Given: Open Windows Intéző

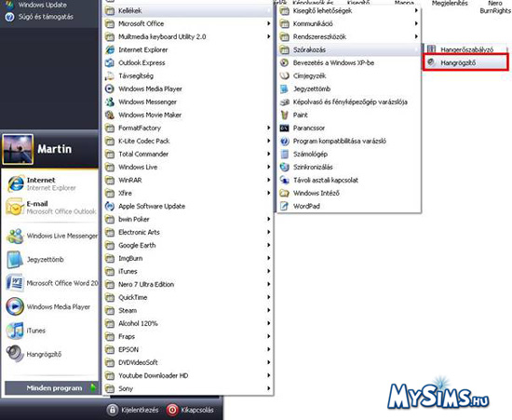Looking at the screenshot, I should pyautogui.click(x=349, y=193).
